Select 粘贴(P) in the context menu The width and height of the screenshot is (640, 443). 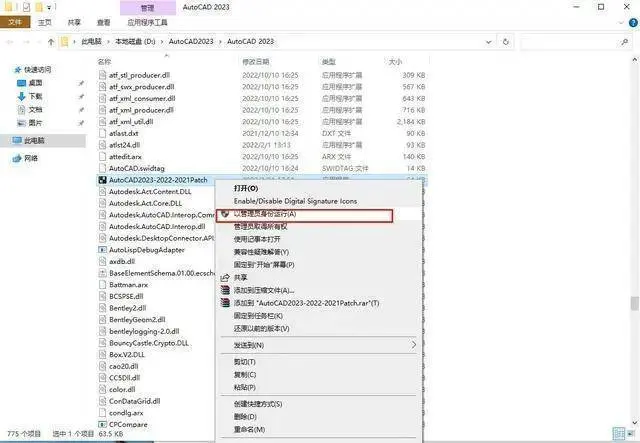[244, 387]
